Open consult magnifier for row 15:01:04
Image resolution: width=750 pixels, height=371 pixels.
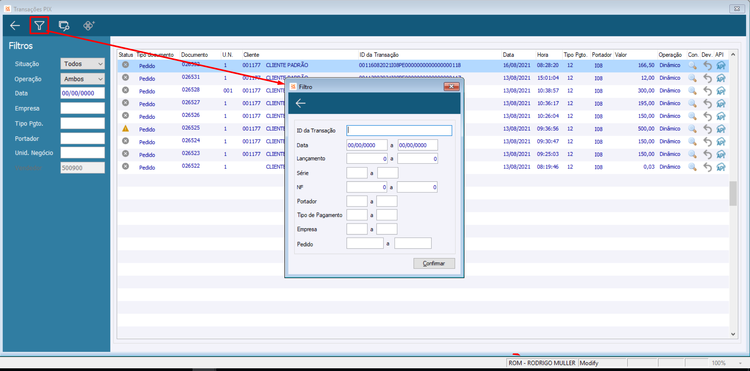692,78
